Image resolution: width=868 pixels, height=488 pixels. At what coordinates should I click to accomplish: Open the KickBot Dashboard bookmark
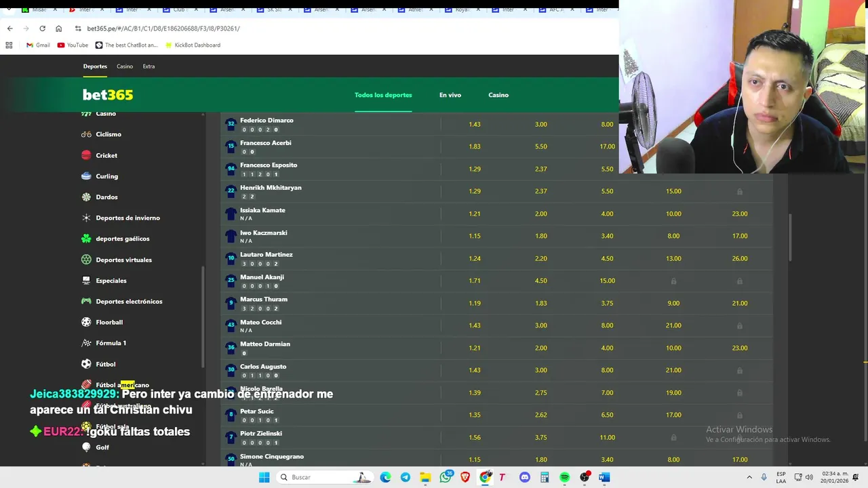[x=192, y=45]
